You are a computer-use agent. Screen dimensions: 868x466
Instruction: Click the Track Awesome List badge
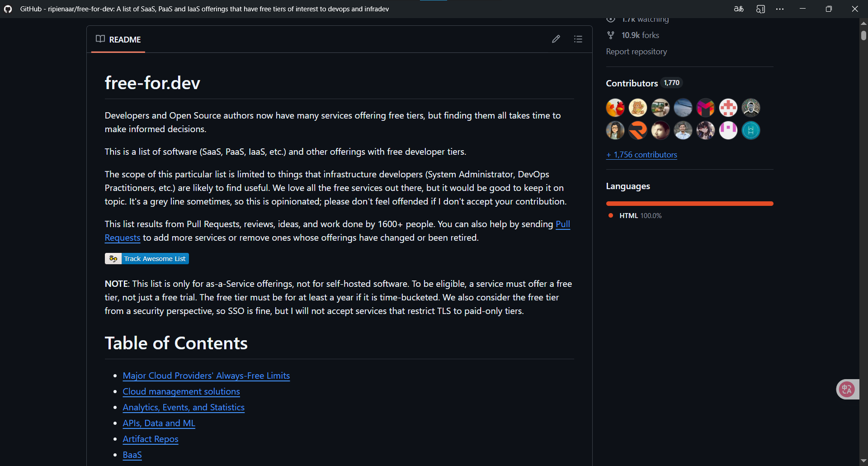point(147,258)
